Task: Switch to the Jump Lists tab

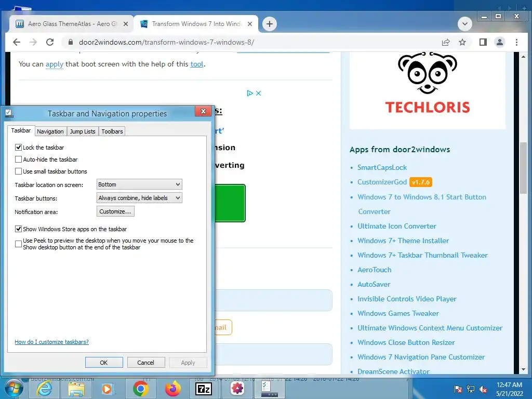Action: click(83, 131)
